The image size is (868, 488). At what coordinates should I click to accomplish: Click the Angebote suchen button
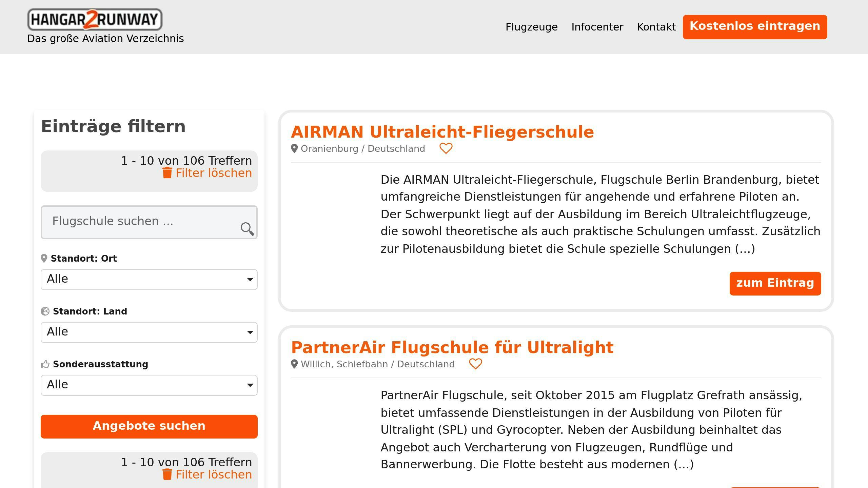[149, 426]
